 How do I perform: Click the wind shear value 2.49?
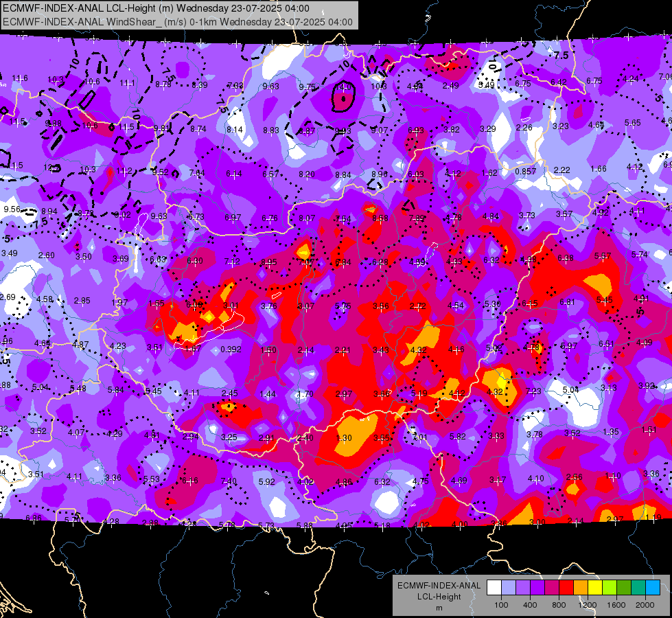coord(450,86)
